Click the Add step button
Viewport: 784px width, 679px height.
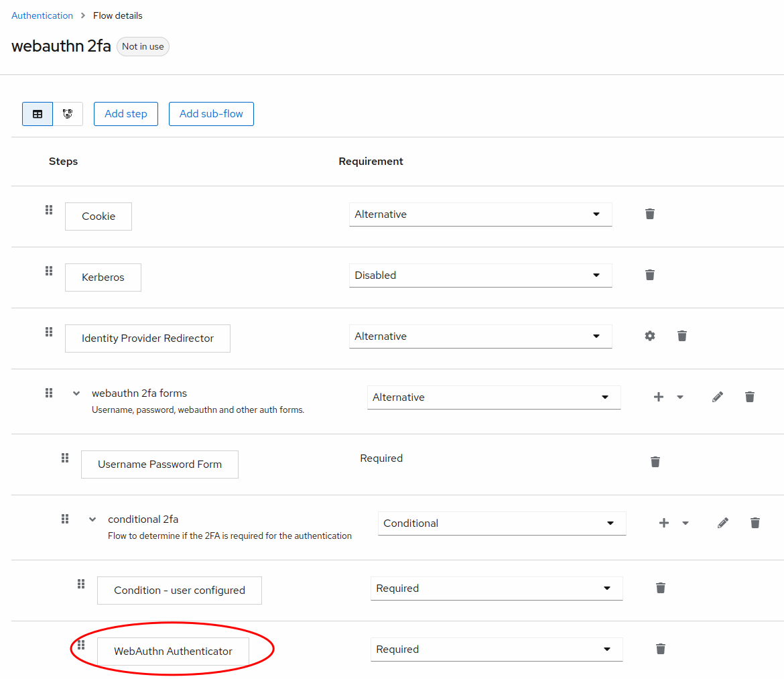pyautogui.click(x=125, y=113)
